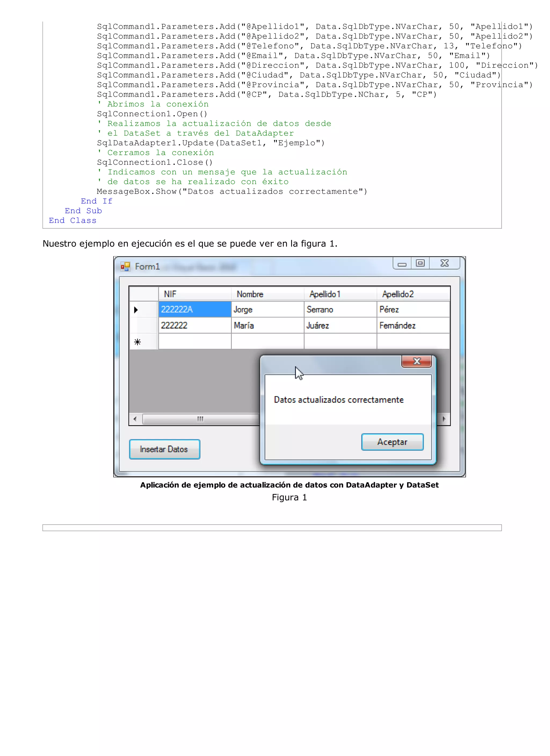Click the @CP Parameters.Add code line
This screenshot has height=756, width=550.
tap(267, 95)
